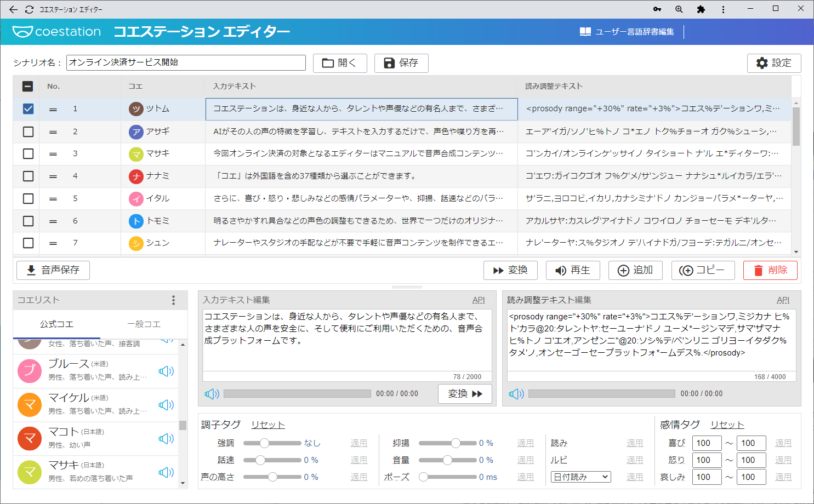Play input text audio speaker icon

point(212,394)
